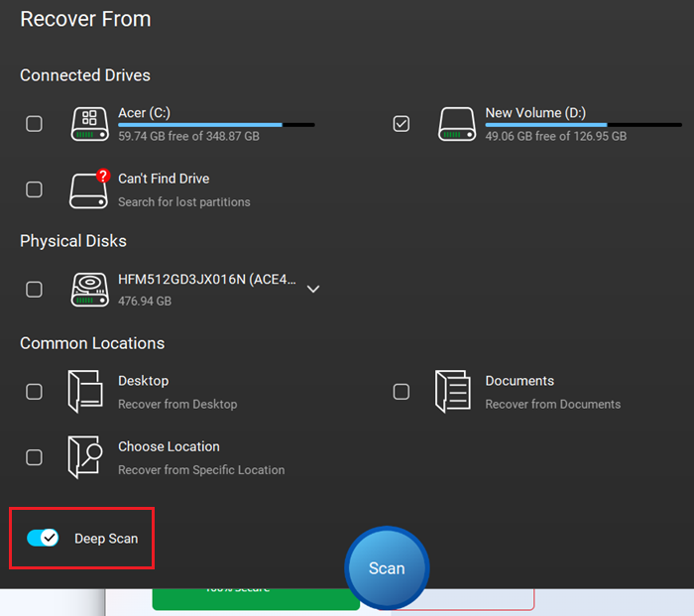Screen dimensions: 694x616
Task: Click the Acer (C:) storage usage bar
Action: (216, 125)
